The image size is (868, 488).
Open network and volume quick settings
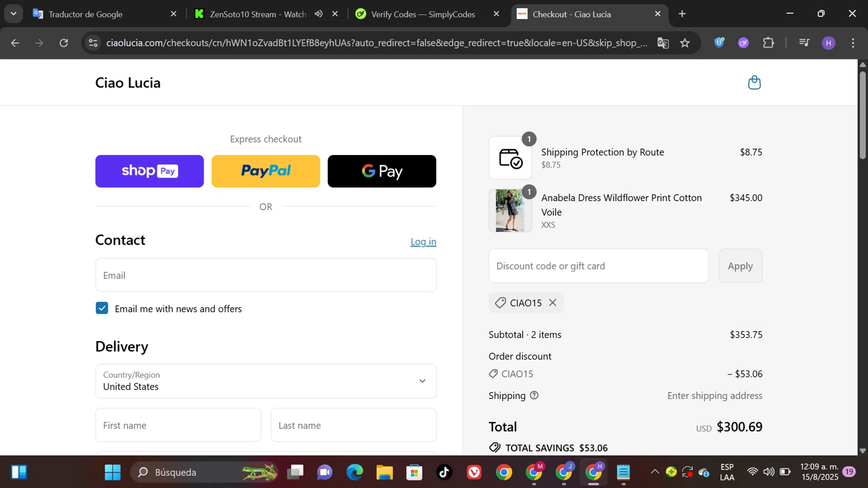tap(768, 472)
